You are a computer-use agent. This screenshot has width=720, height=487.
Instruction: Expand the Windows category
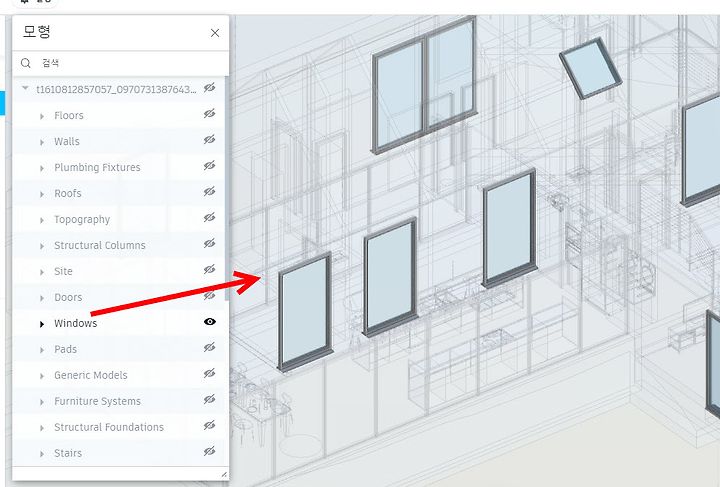point(42,324)
